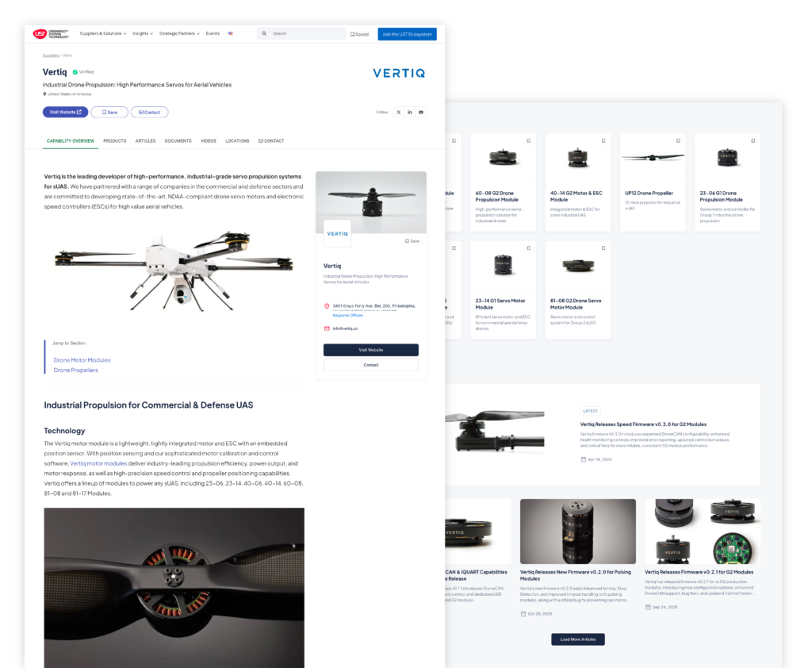Switch to the Products tab
The height and width of the screenshot is (668, 812).
pyautogui.click(x=114, y=141)
